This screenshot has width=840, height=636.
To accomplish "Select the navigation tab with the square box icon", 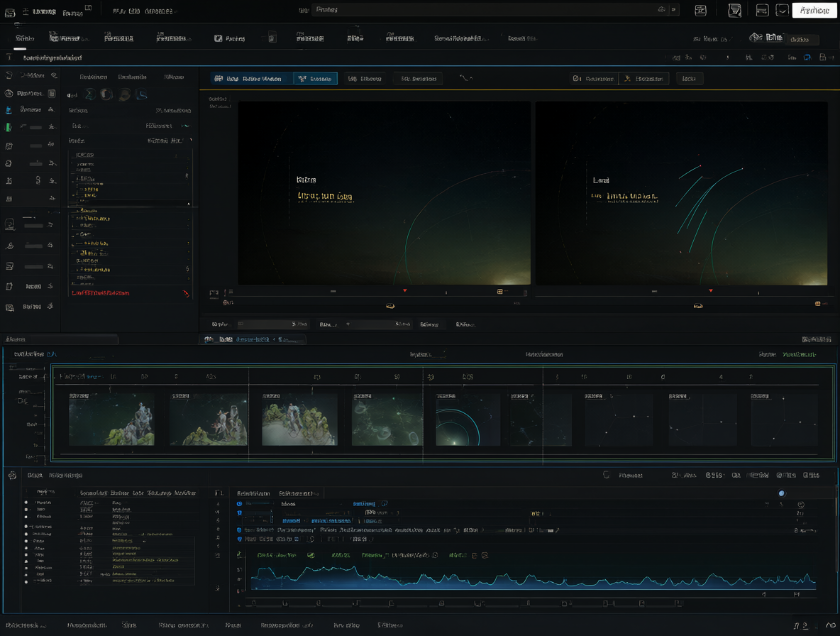I will click(229, 38).
